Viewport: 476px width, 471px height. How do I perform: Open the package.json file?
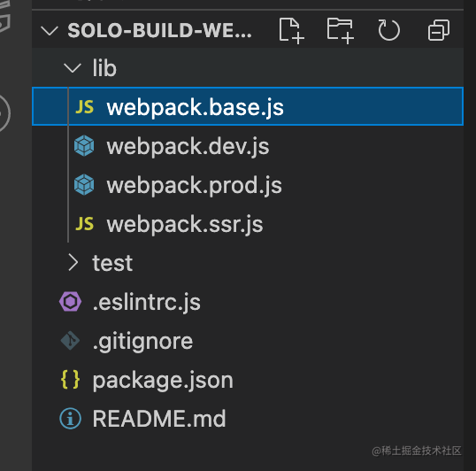tap(163, 380)
